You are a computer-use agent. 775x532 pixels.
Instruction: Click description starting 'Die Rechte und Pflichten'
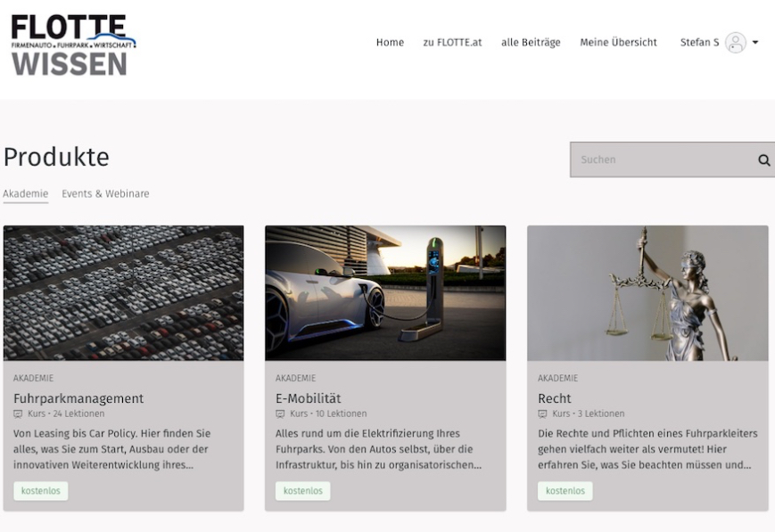click(x=647, y=449)
